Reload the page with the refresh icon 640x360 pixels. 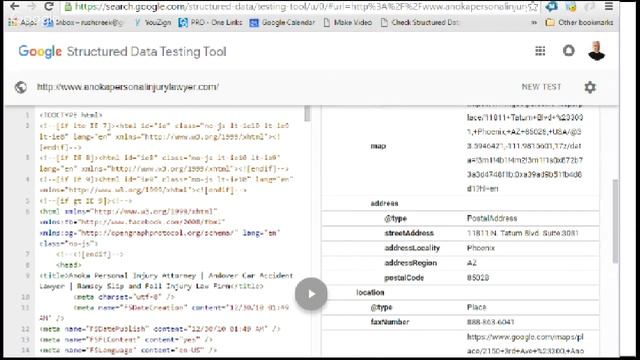coord(49,6)
